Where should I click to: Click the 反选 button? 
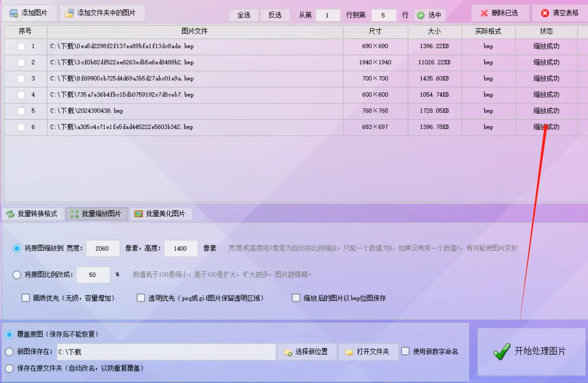pyautogui.click(x=275, y=15)
